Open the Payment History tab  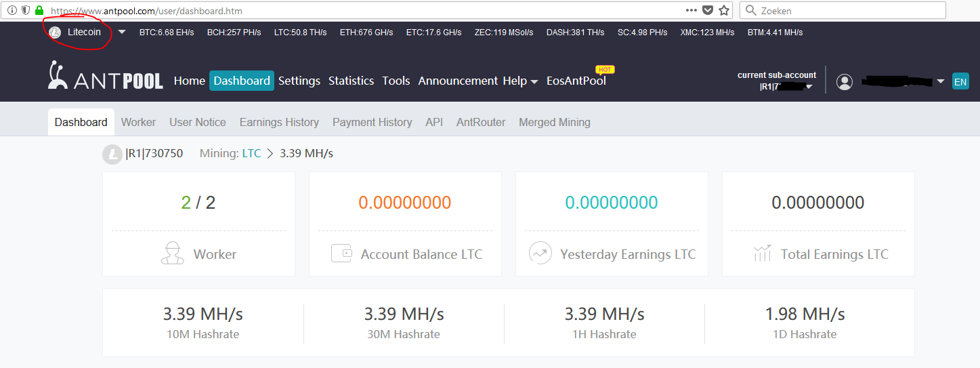coord(372,122)
